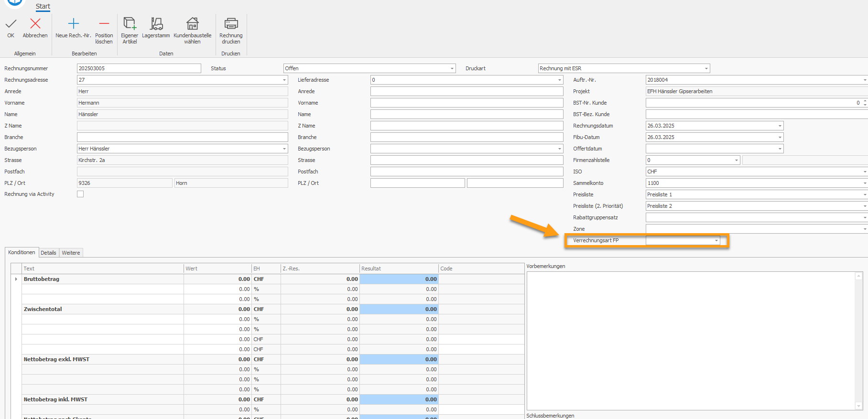The width and height of the screenshot is (868, 419).
Task: Switch to the Details tab
Action: pos(48,253)
